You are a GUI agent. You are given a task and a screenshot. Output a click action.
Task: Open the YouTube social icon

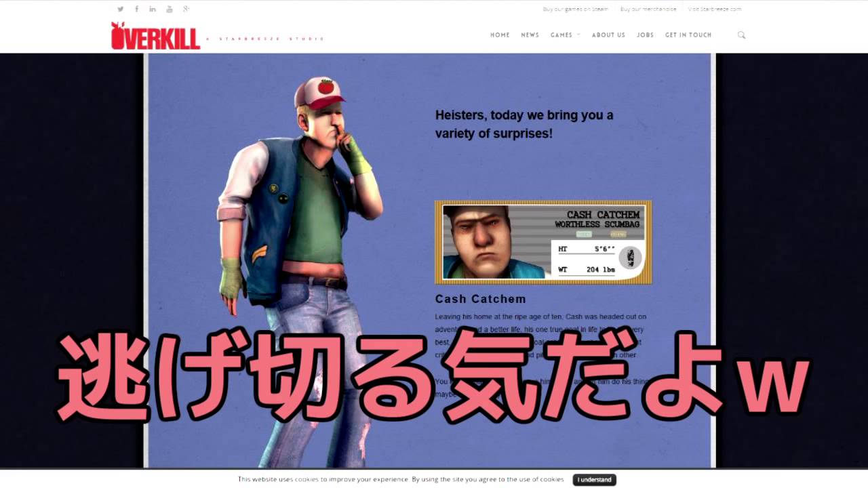tap(170, 9)
